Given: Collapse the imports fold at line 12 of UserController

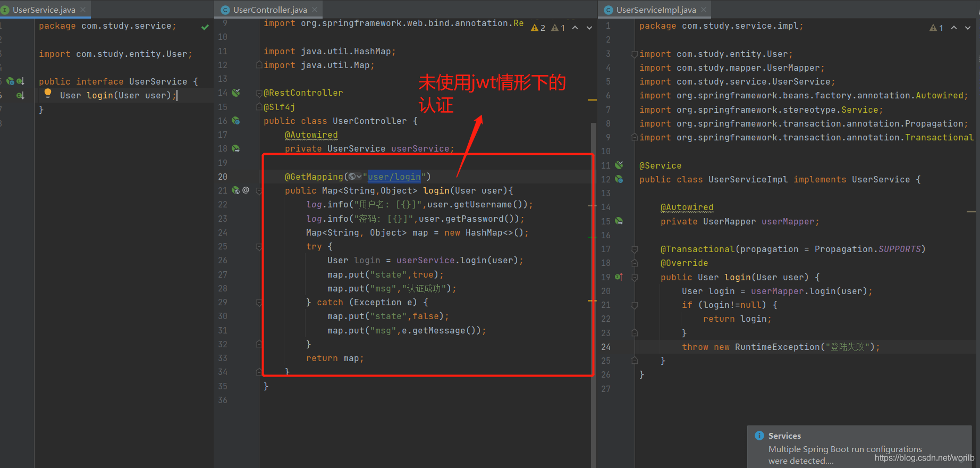Looking at the screenshot, I should [259, 65].
